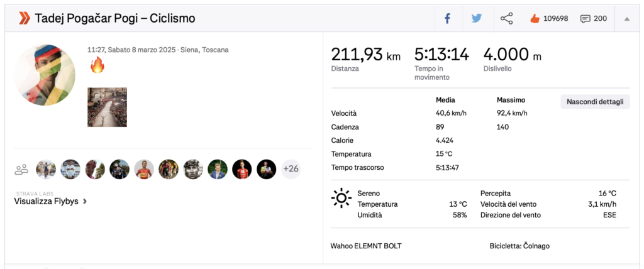Expand the Visualizza Flybys arrow
This screenshot has width=644, height=269.
click(85, 202)
